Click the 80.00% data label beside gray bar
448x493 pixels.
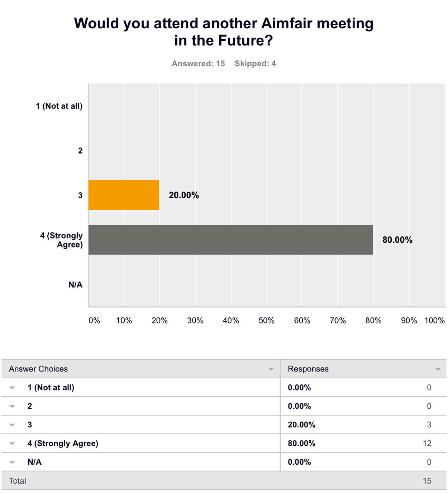point(397,240)
